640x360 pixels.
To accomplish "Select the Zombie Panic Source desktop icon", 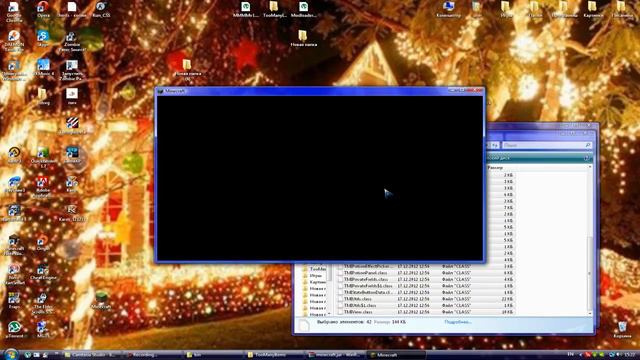I will coord(72,42).
